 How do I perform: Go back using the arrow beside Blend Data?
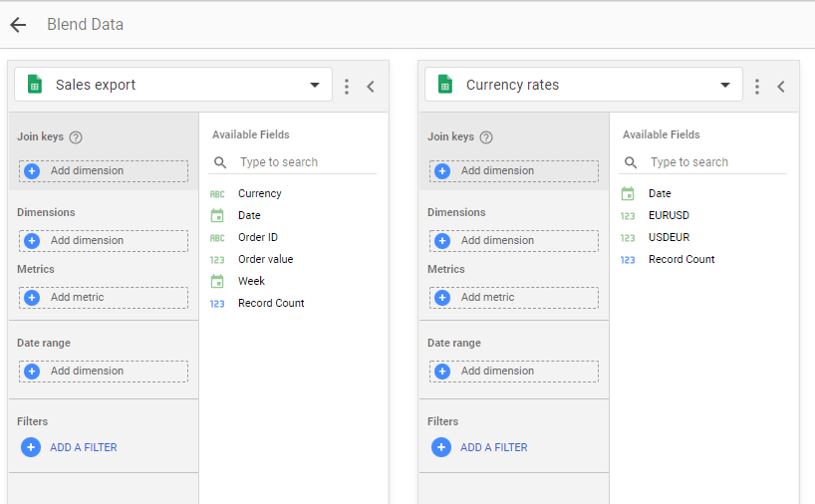coord(18,25)
